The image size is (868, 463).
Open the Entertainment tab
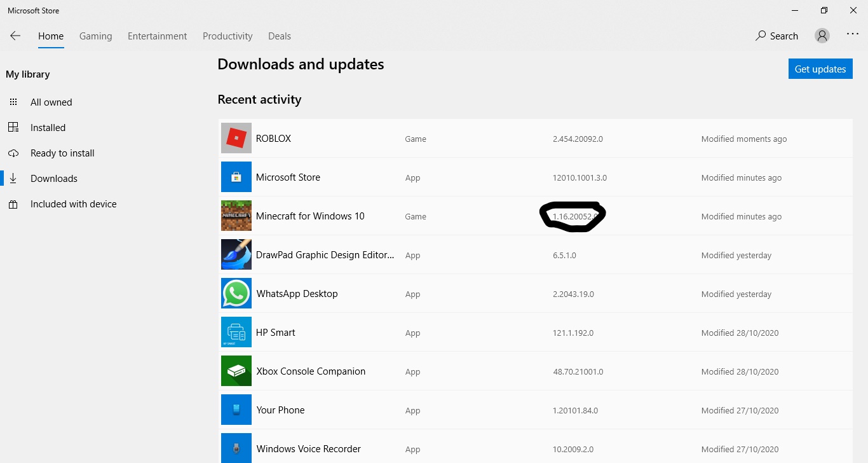coord(158,36)
